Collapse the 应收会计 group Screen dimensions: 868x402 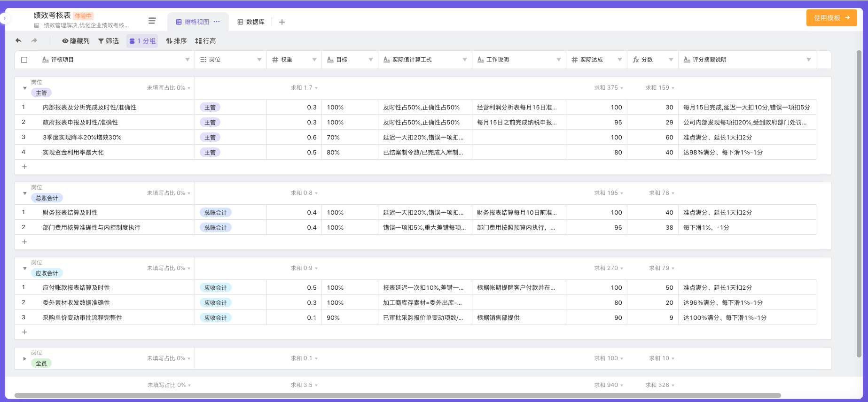click(x=24, y=268)
